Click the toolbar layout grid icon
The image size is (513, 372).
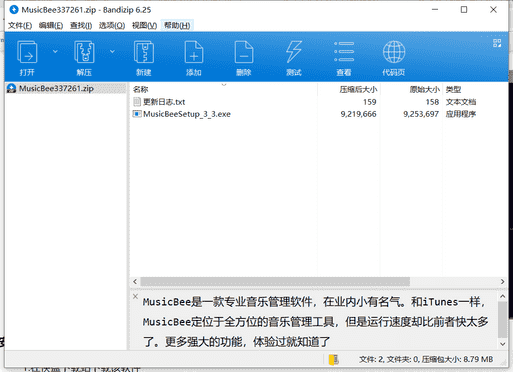pos(497,43)
